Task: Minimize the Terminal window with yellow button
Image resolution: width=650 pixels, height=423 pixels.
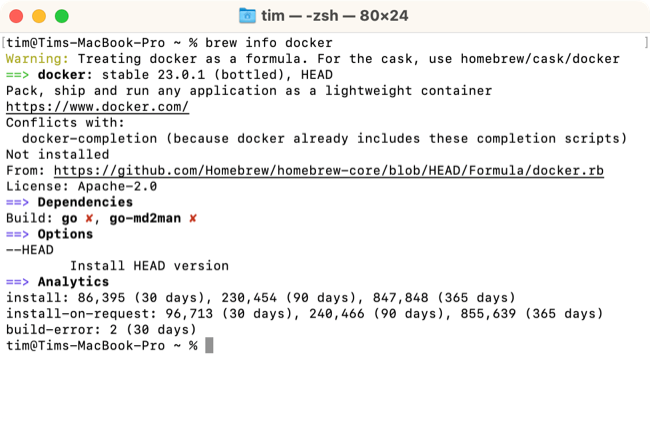Action: [40, 17]
